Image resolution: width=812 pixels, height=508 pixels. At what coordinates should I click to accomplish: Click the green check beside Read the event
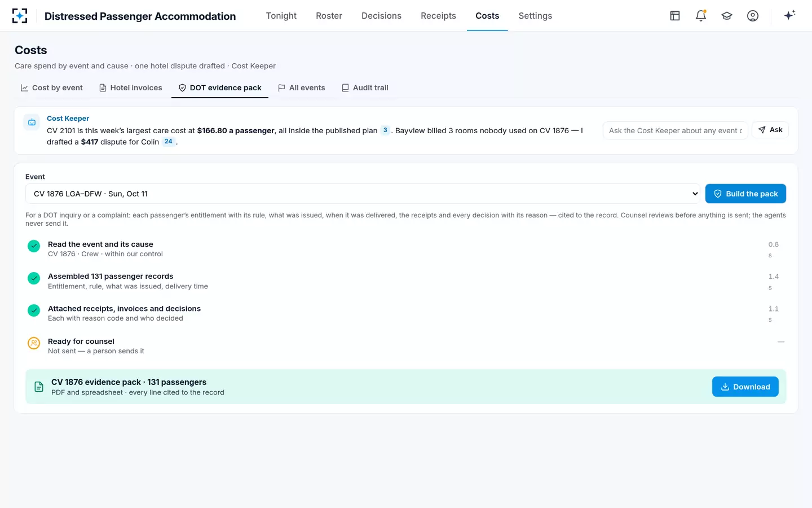(34, 246)
